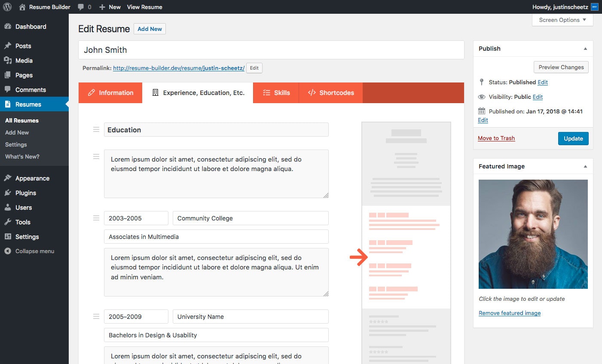Switch to the Shortcodes tab
Viewport: 602px width, 364px height.
tap(331, 92)
